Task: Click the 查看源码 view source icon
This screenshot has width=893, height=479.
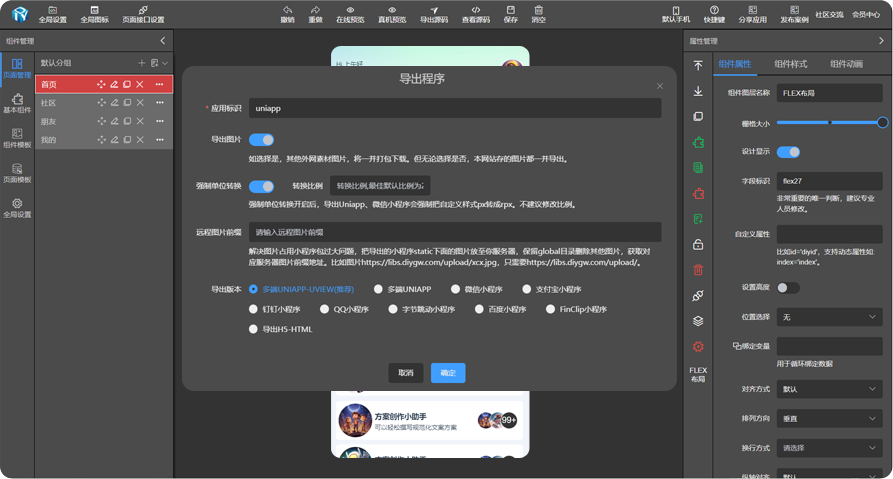Action: [x=476, y=11]
